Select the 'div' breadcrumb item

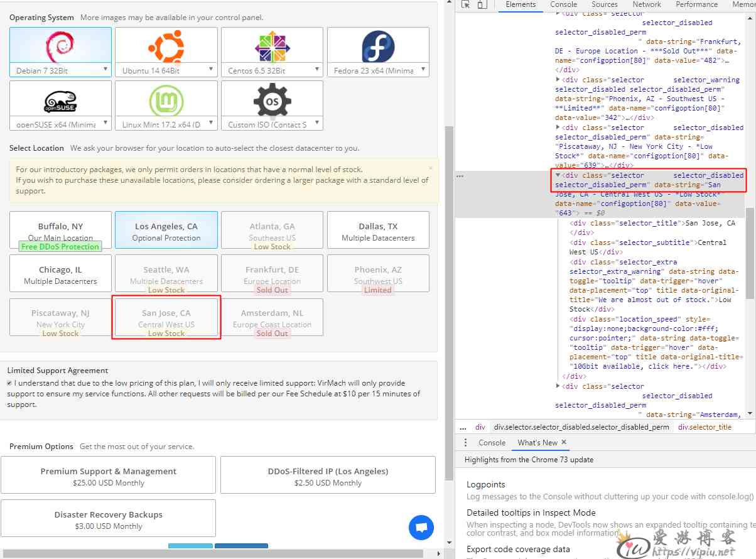[480, 427]
